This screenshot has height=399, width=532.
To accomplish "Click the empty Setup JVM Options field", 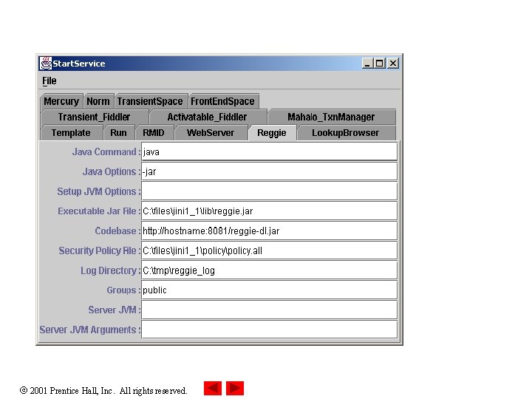I will point(270,191).
